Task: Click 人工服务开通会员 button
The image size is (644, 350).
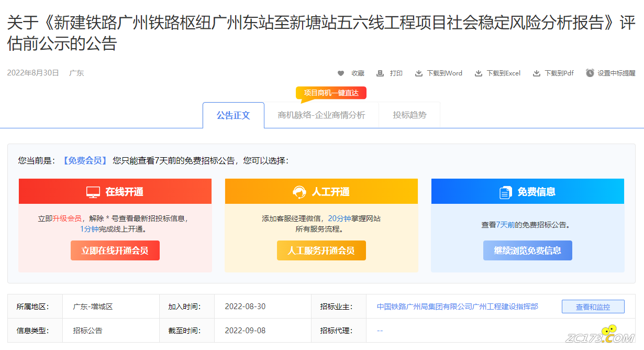Action: pyautogui.click(x=321, y=250)
